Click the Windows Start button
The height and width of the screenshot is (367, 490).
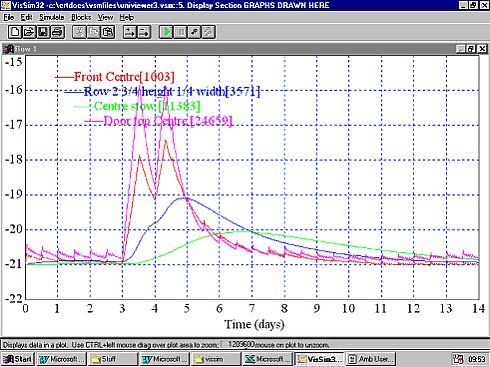(x=18, y=359)
